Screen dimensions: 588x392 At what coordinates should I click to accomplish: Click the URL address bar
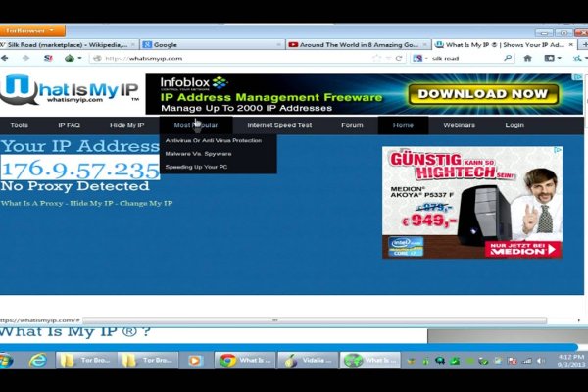[x=235, y=58]
